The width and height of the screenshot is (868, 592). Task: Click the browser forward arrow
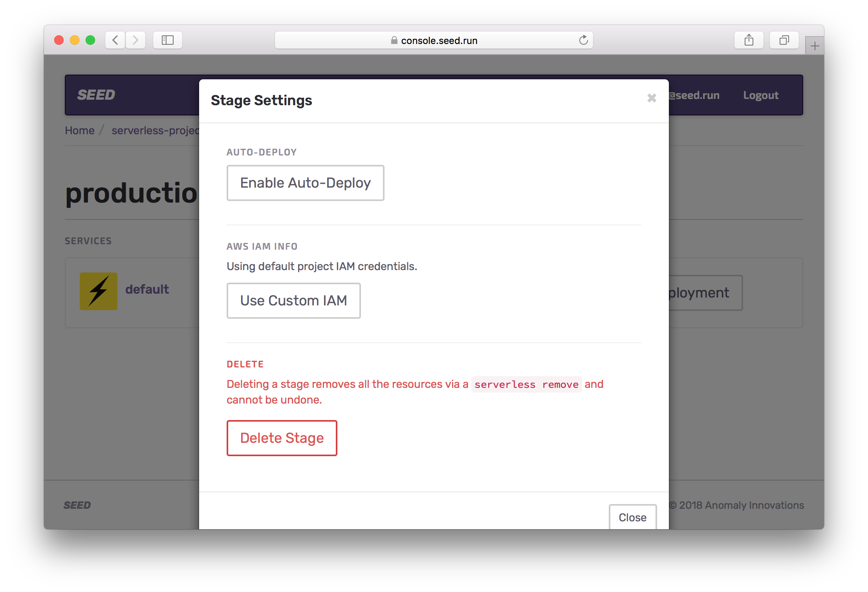136,40
